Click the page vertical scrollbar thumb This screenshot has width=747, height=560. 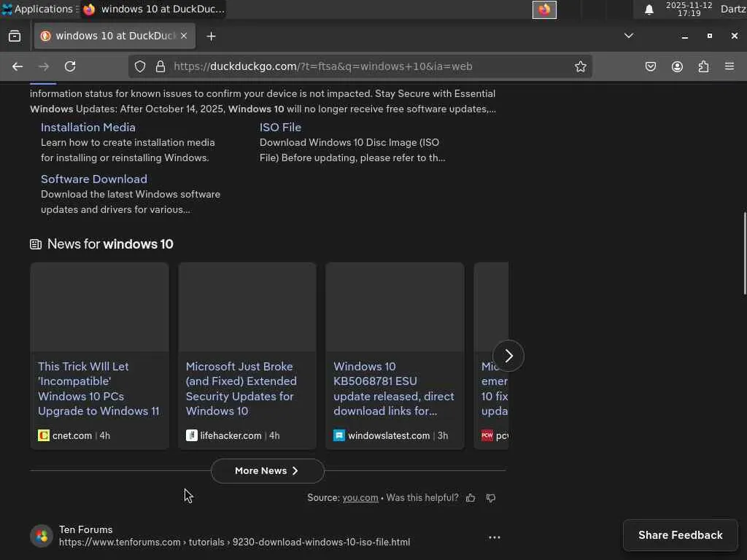pyautogui.click(x=745, y=253)
